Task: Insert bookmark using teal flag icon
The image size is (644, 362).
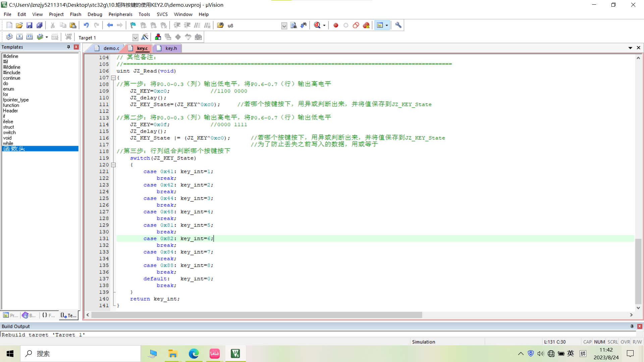Action: coord(133,25)
